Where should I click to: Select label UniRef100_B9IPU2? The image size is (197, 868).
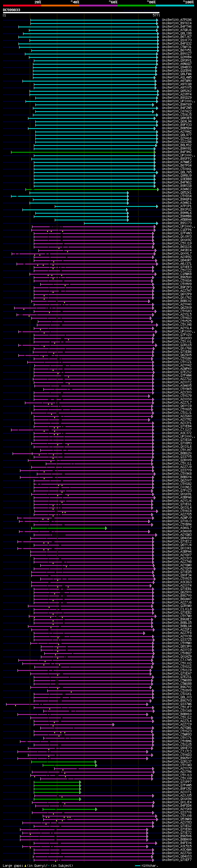pyautogui.click(x=177, y=210)
